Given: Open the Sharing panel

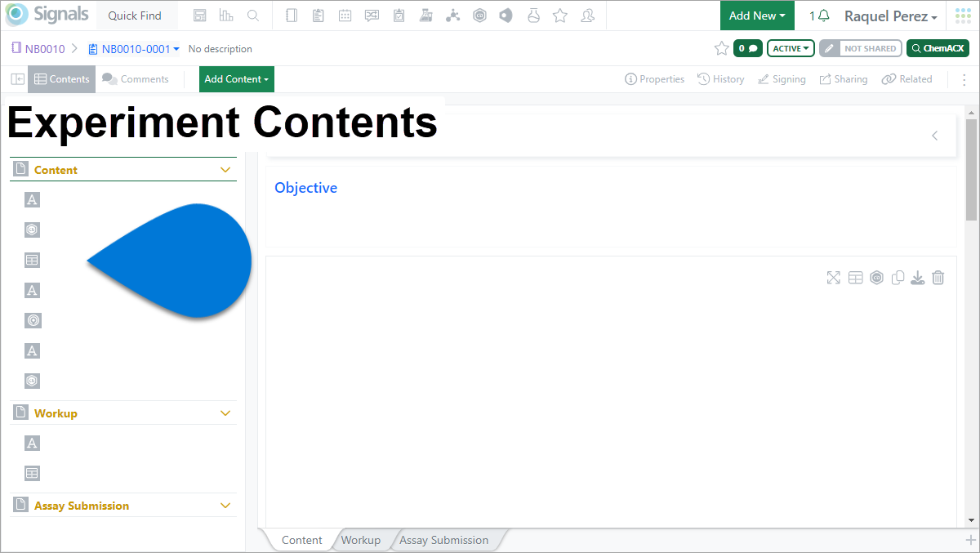Looking at the screenshot, I should click(844, 79).
